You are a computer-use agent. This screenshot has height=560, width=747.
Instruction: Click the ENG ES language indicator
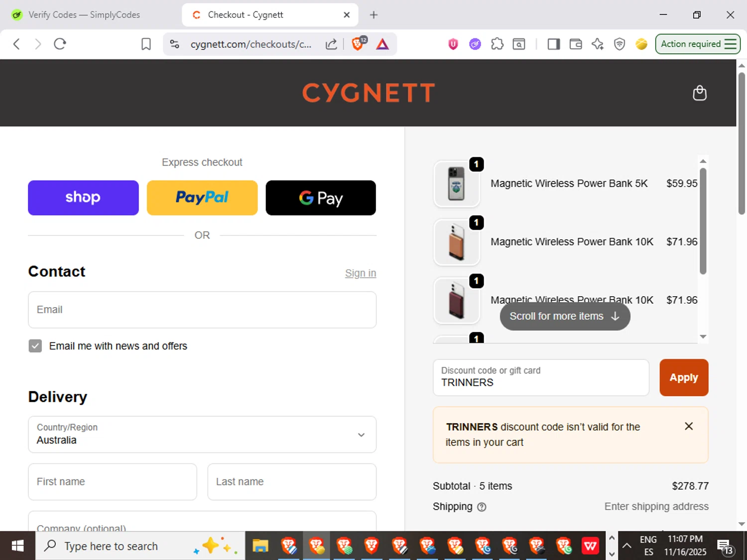pos(648,546)
